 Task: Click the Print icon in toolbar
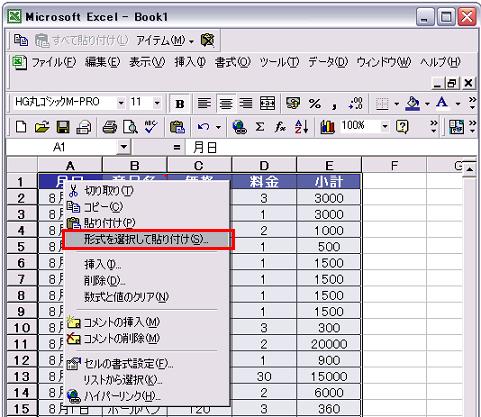click(109, 127)
